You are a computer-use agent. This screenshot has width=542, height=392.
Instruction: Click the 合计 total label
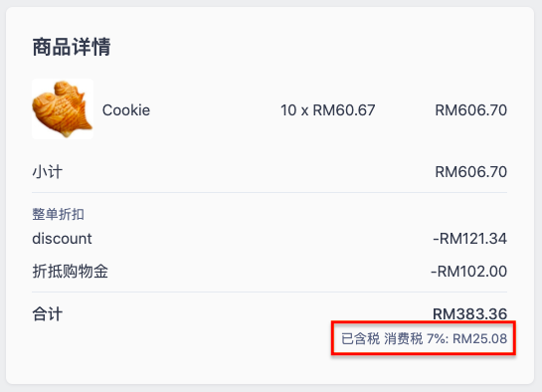point(48,314)
